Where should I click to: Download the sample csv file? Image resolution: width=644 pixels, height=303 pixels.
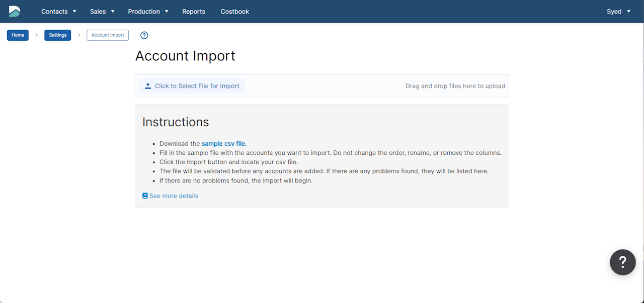(224, 144)
